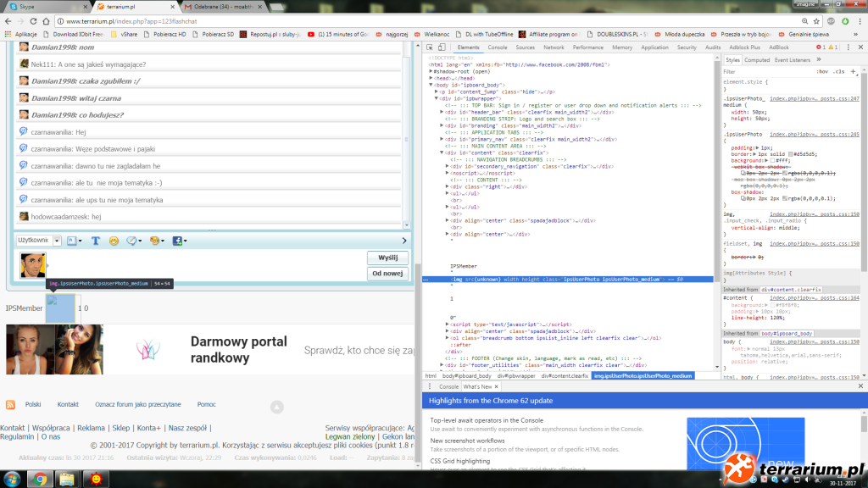Click the #d5d5d5 border color swatch
Screen dimensions: 868x488
point(791,154)
